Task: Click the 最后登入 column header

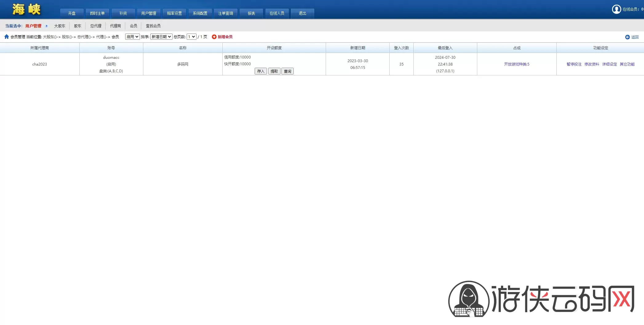Action: tap(445, 48)
